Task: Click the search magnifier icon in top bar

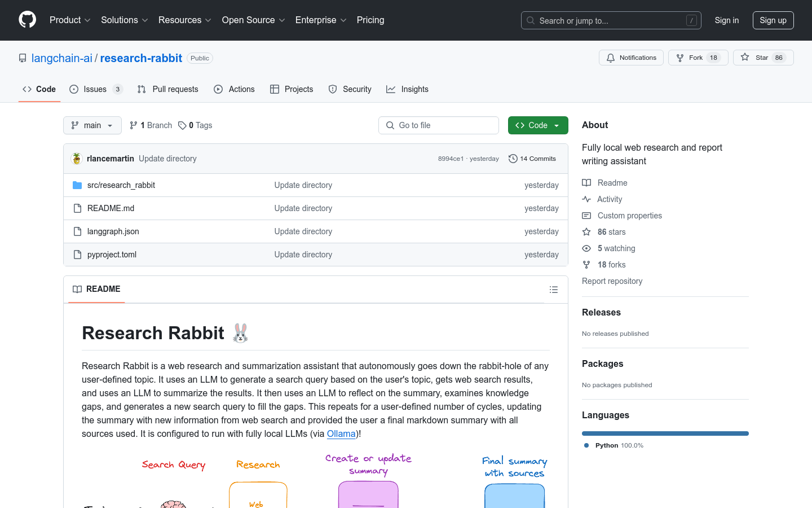Action: click(531, 20)
